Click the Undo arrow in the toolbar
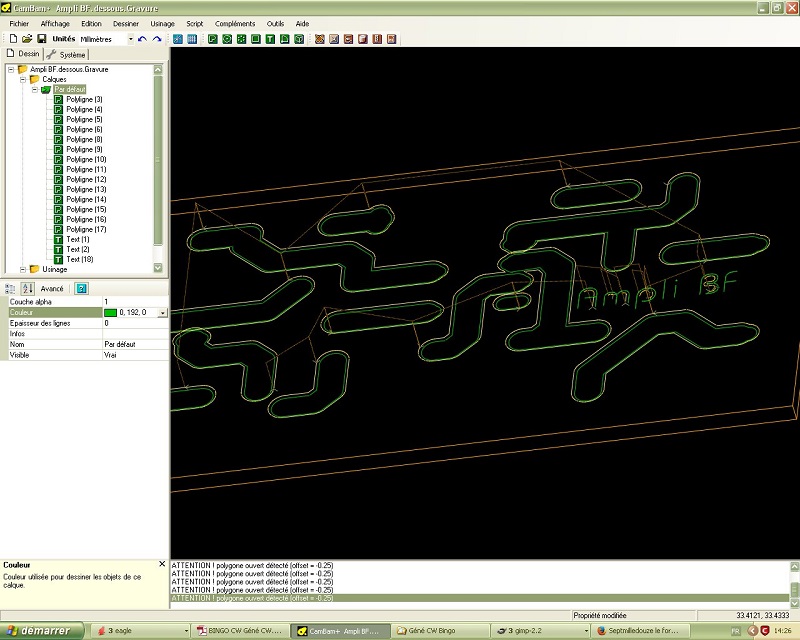The image size is (800, 640). tap(143, 39)
